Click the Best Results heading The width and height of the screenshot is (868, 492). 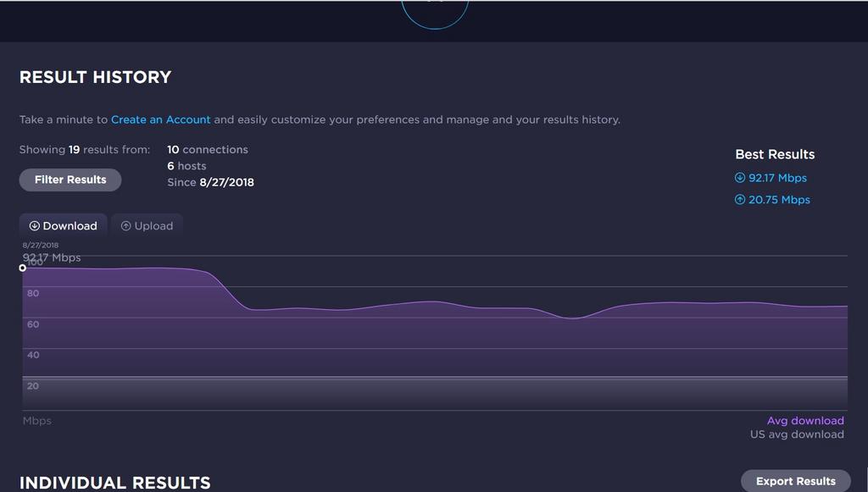[775, 154]
